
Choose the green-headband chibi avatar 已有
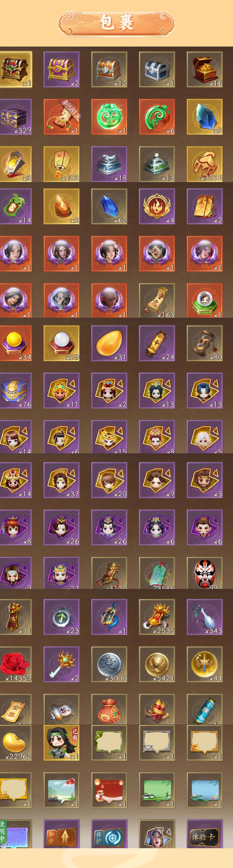click(x=61, y=743)
